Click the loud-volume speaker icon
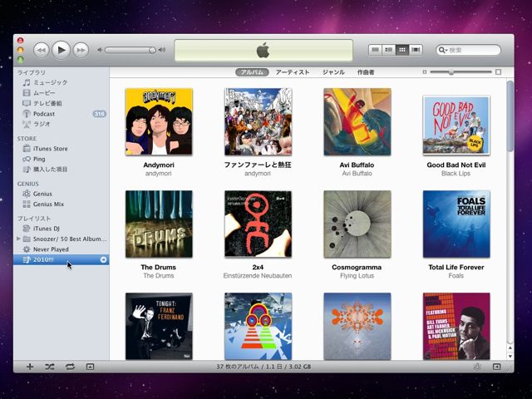The height and width of the screenshot is (399, 532). tap(162, 50)
